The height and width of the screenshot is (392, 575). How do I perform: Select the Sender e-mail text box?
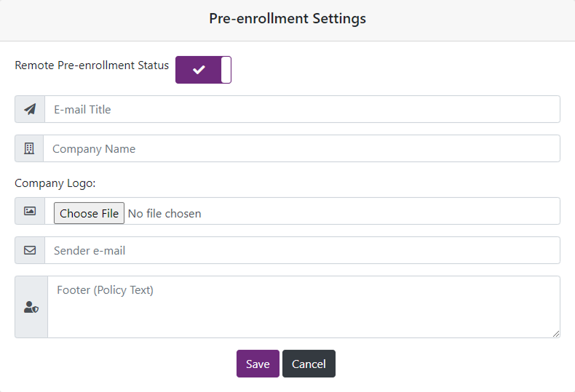[302, 250]
